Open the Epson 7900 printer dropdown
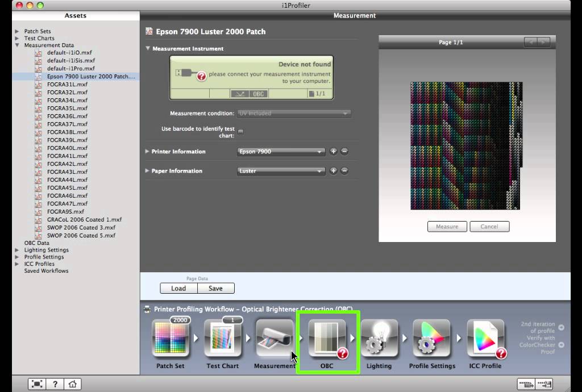Image resolution: width=582 pixels, height=392 pixels. click(x=281, y=151)
